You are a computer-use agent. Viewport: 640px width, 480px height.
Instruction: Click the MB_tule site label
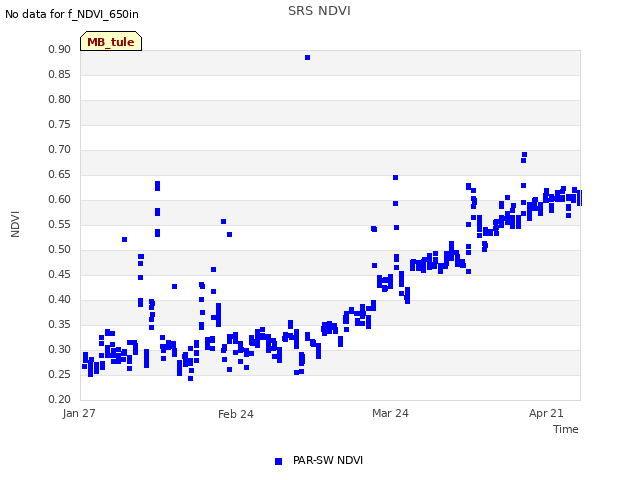pyautogui.click(x=111, y=41)
